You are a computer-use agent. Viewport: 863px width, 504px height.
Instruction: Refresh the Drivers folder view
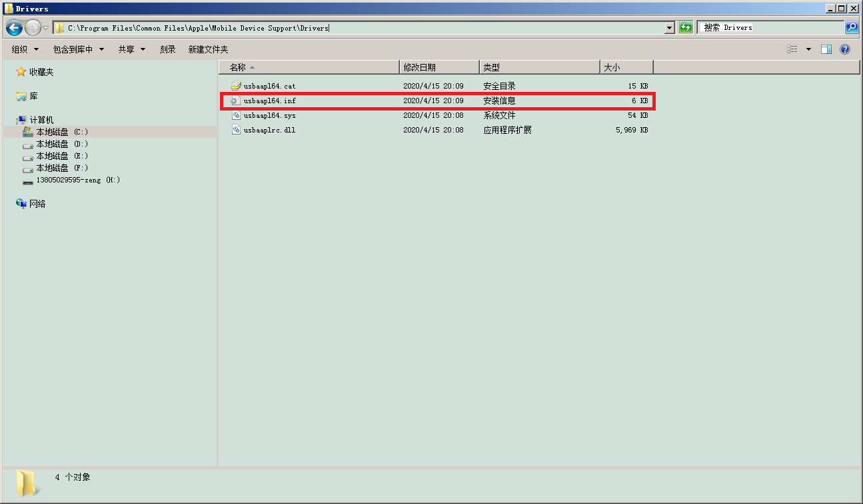pos(686,28)
